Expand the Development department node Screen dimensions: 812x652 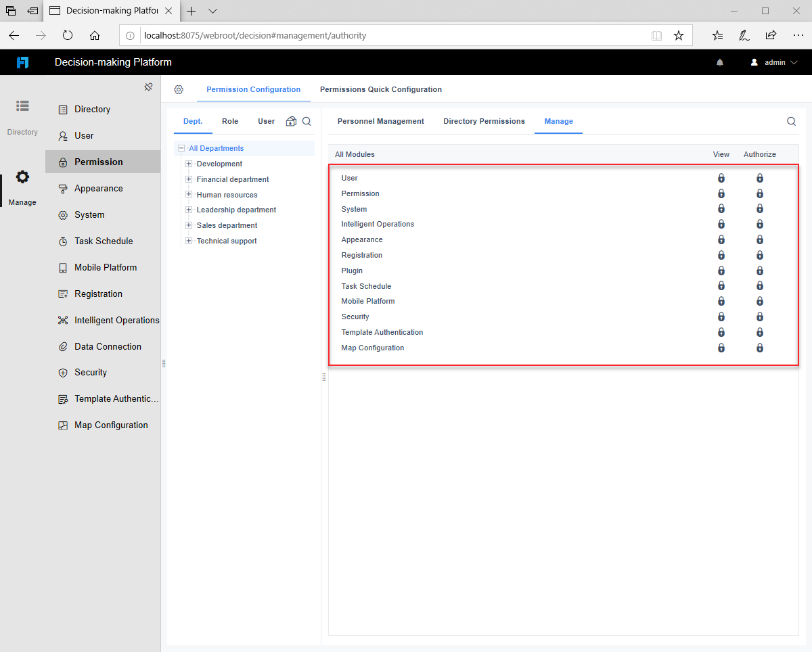click(188, 164)
